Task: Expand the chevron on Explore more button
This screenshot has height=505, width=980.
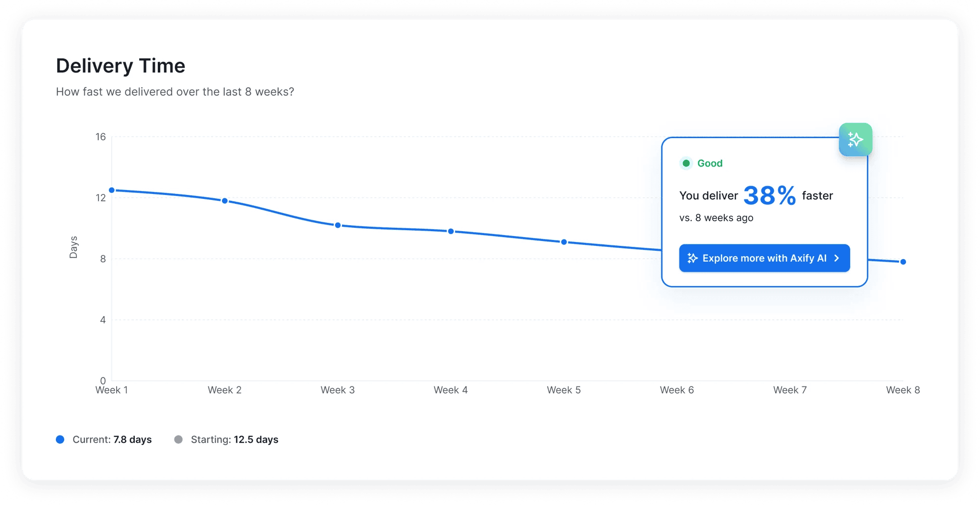Action: point(836,258)
